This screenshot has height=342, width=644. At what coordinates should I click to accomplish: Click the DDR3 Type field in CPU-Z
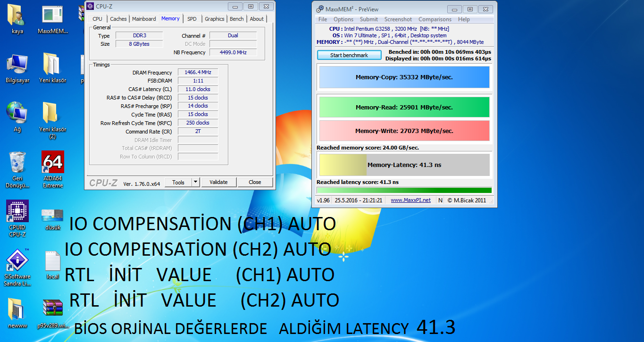(139, 35)
